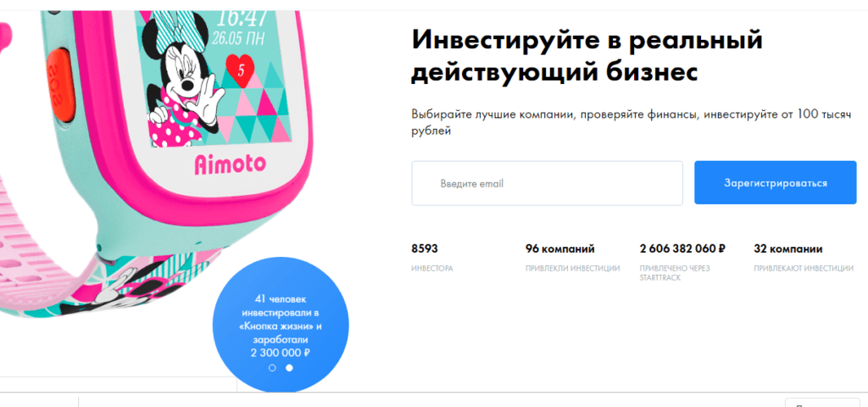
Task: Focus the «Введите email» input field
Action: 547,183
